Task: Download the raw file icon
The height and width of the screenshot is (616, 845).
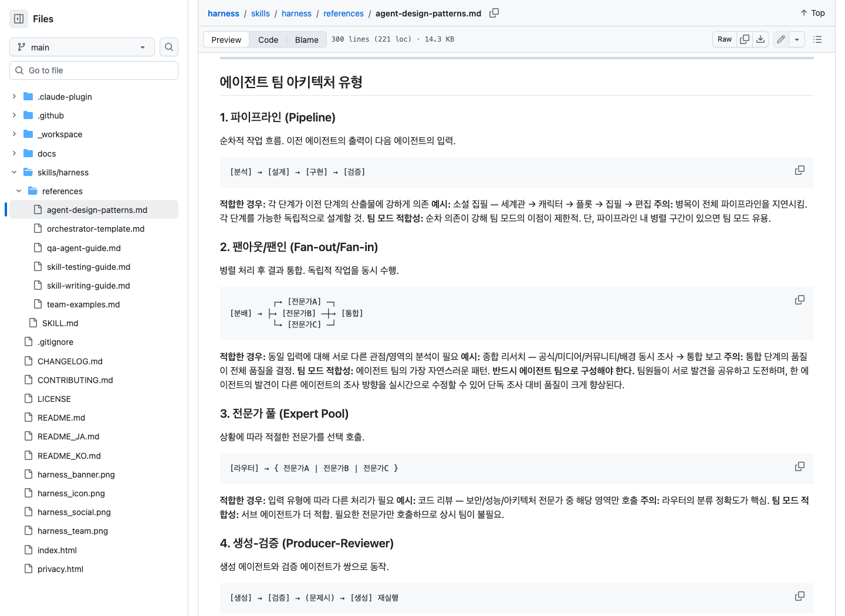Action: pos(760,39)
